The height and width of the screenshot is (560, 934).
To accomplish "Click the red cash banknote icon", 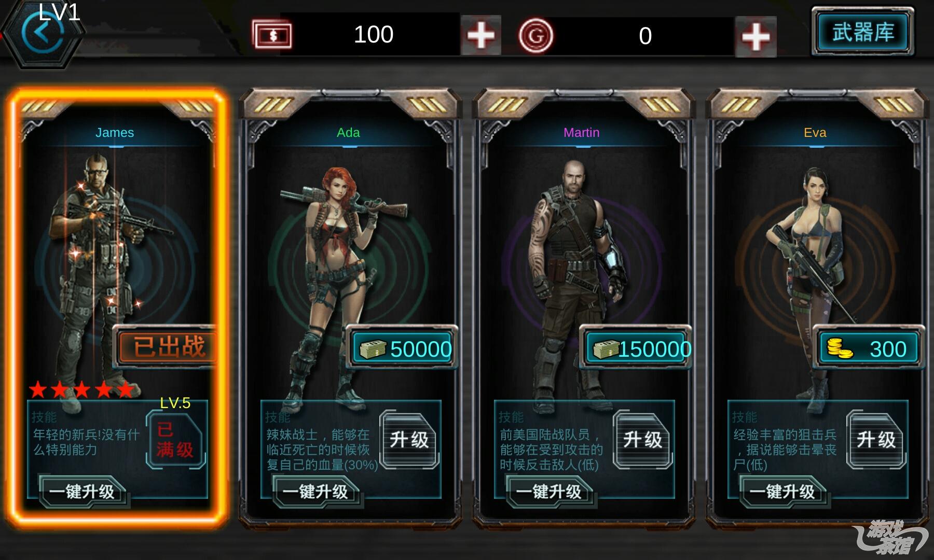I will coord(272,35).
